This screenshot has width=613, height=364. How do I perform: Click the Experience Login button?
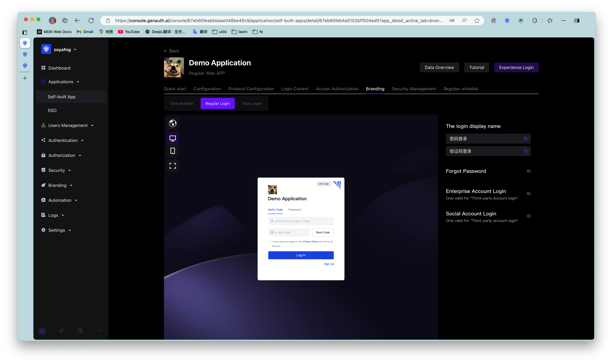516,68
